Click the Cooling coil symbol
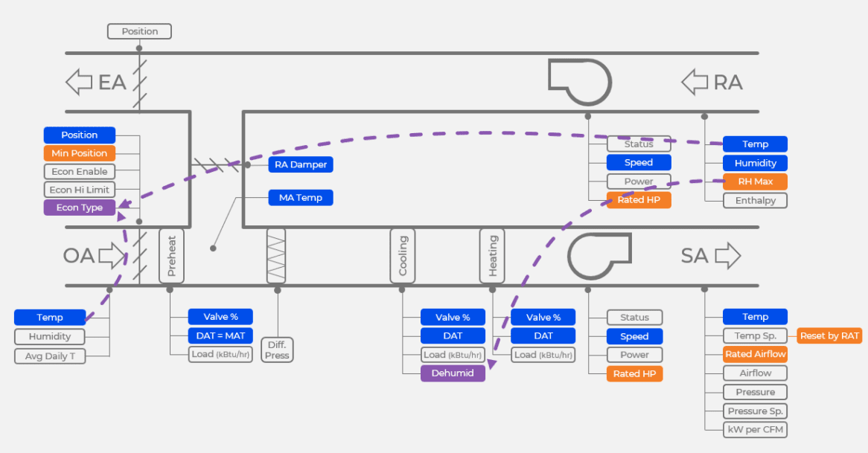Image resolution: width=868 pixels, height=453 pixels. tap(402, 256)
